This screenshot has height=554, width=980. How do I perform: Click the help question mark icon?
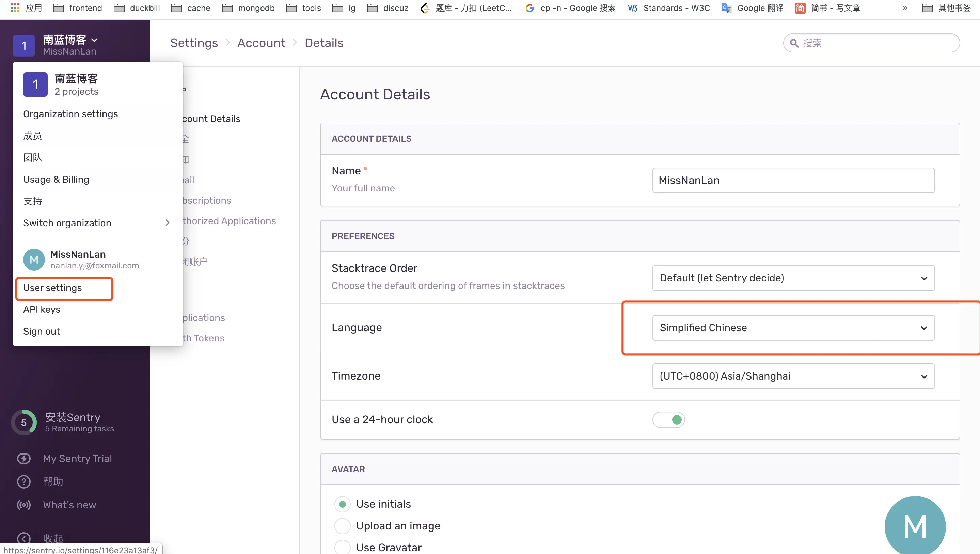(x=23, y=482)
